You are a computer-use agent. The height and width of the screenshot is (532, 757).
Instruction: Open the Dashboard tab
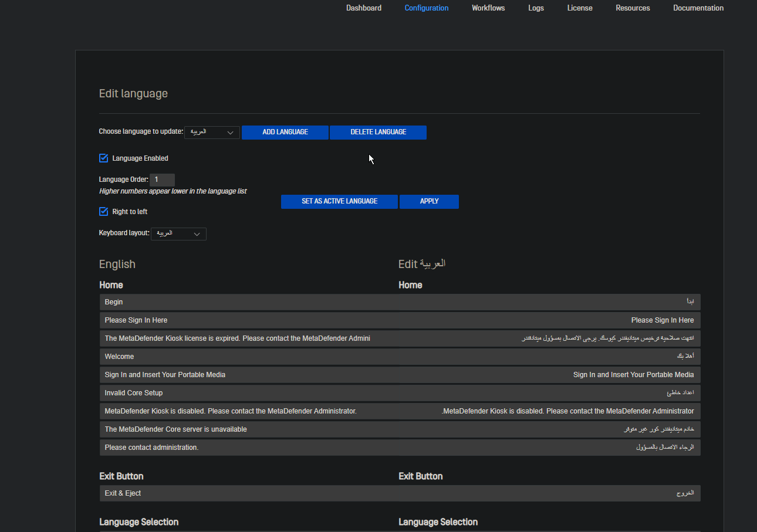pos(364,8)
